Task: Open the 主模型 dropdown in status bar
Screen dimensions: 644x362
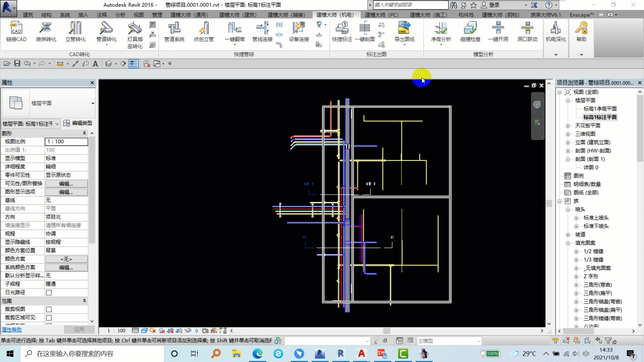Action: [449, 341]
